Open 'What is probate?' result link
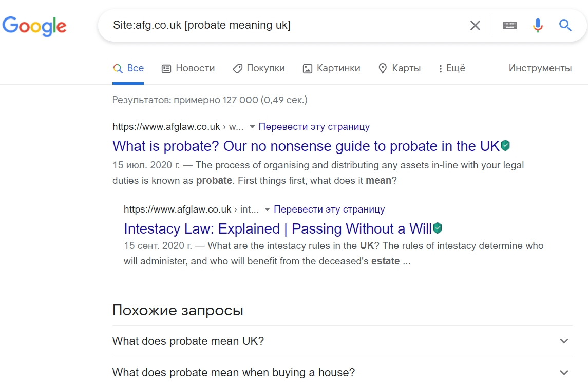This screenshot has width=588, height=383. [x=306, y=146]
